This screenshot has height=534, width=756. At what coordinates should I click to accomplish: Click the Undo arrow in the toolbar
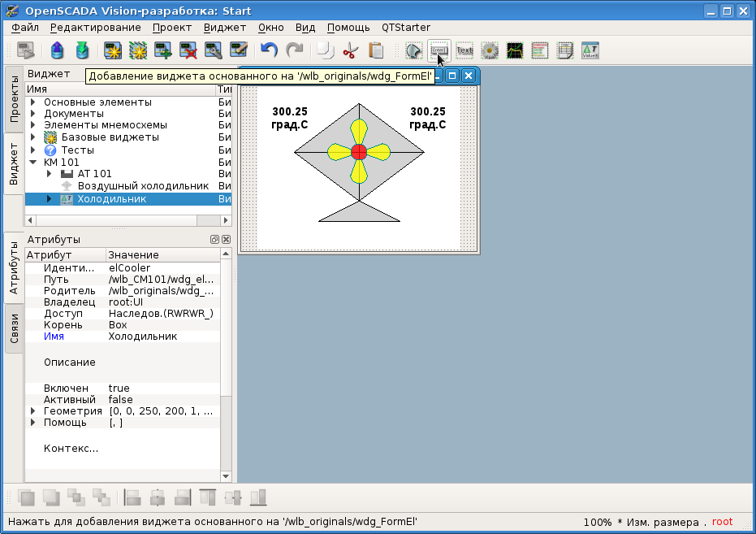point(269,50)
